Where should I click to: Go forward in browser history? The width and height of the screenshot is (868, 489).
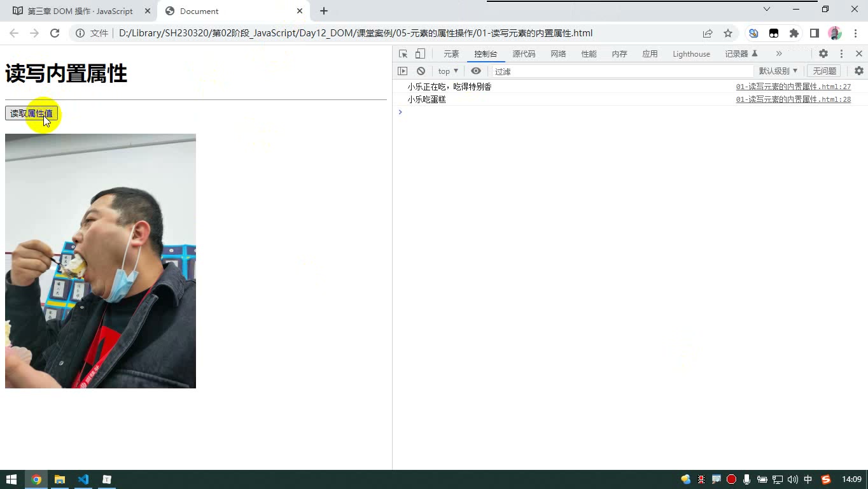pyautogui.click(x=34, y=33)
